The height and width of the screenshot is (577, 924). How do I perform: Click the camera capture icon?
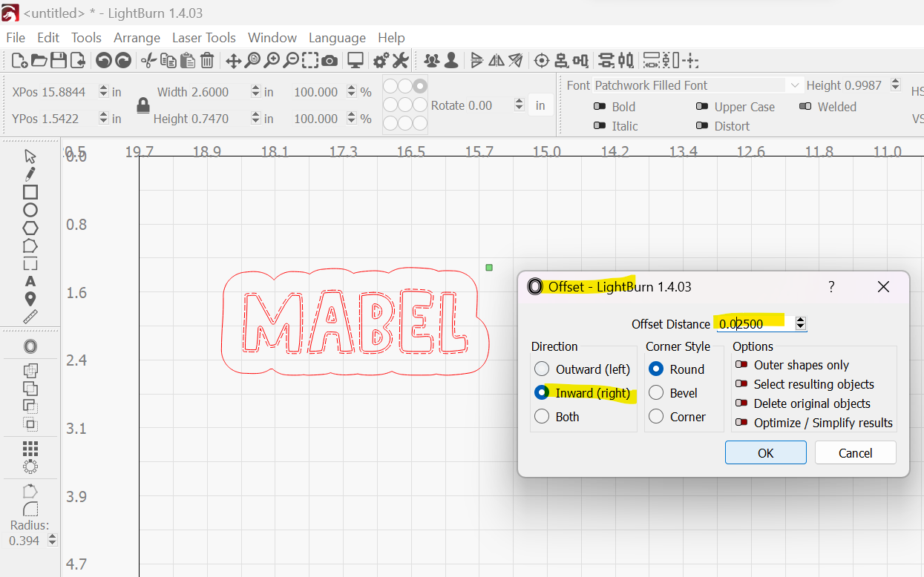click(x=330, y=61)
